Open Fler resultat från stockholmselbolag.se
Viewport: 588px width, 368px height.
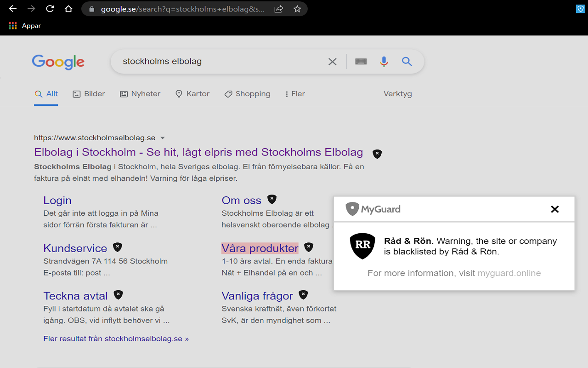click(x=116, y=339)
